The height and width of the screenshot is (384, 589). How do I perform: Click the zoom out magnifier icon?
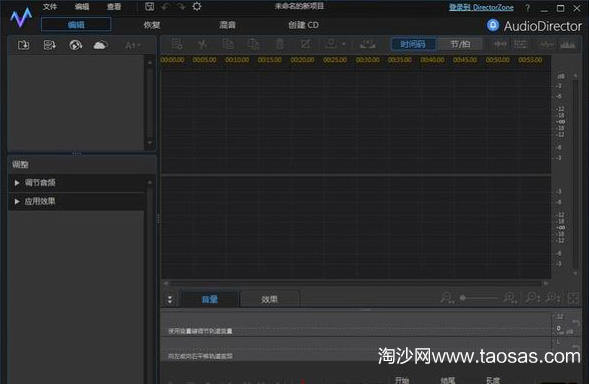447,298
